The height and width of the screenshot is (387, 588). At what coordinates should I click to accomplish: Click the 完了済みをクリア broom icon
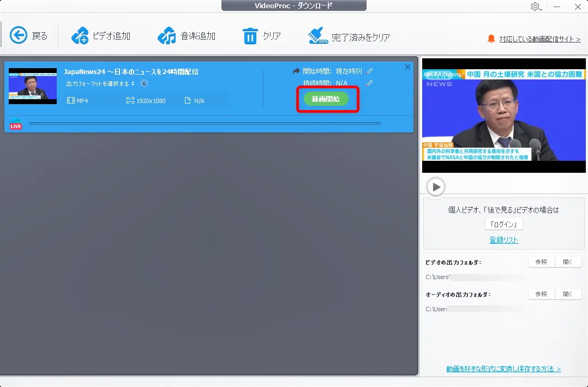click(317, 35)
